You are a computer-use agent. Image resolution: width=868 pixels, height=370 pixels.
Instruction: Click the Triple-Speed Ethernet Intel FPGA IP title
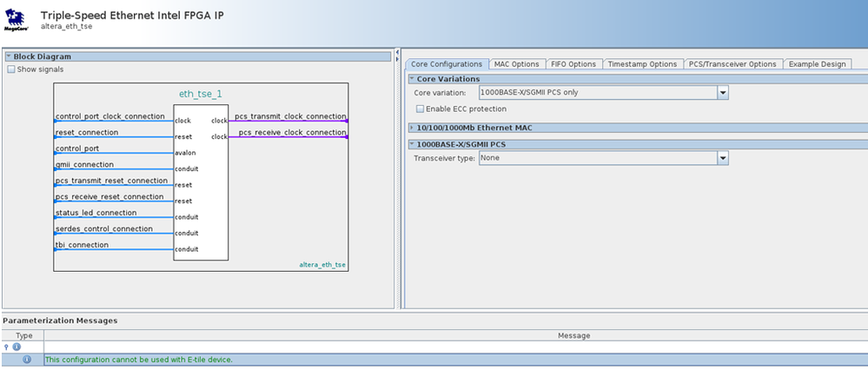[x=132, y=16]
